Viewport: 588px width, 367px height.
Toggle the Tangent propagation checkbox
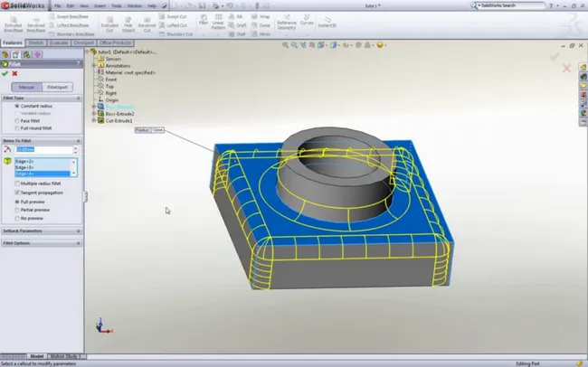(17, 193)
